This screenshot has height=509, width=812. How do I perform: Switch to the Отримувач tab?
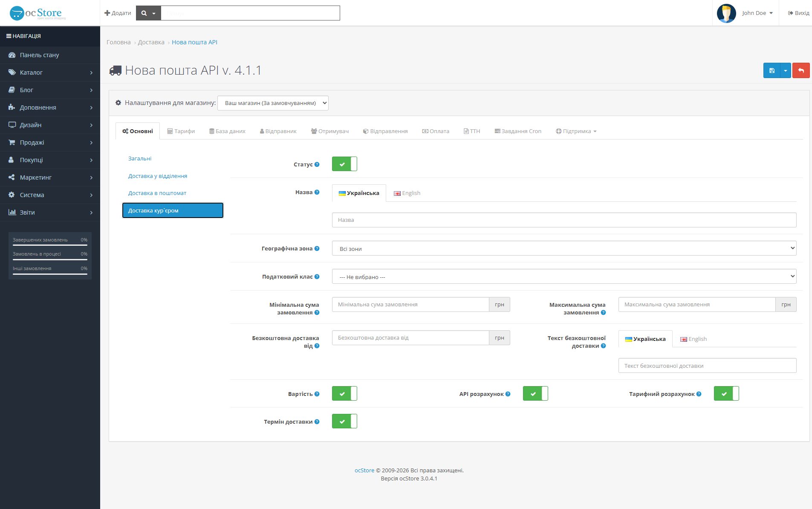pos(329,131)
